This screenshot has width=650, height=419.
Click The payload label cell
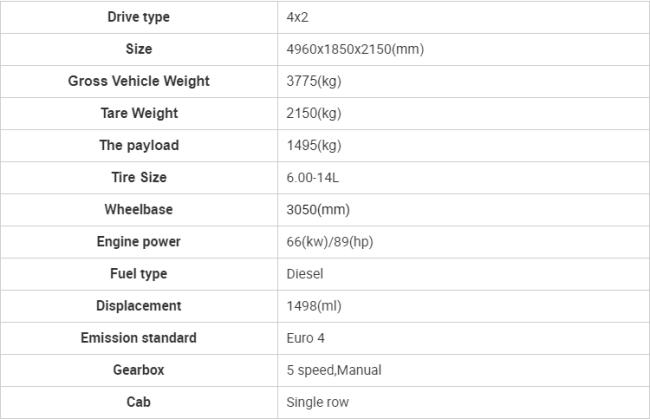pyautogui.click(x=138, y=145)
